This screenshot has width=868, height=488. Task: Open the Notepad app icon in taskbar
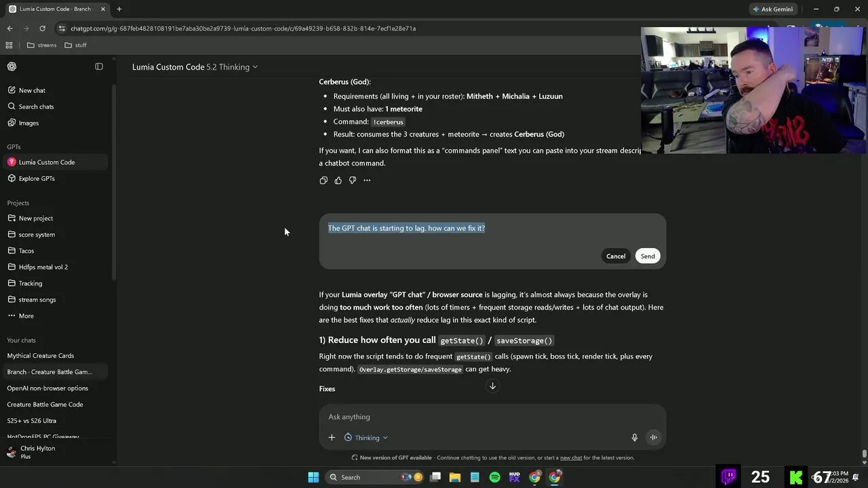click(475, 477)
